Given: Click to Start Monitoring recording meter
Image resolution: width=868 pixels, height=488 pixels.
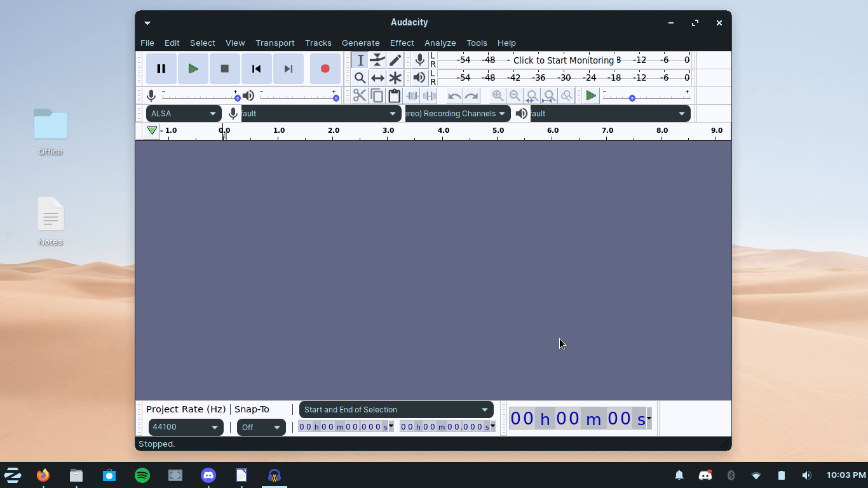Looking at the screenshot, I should [x=564, y=60].
